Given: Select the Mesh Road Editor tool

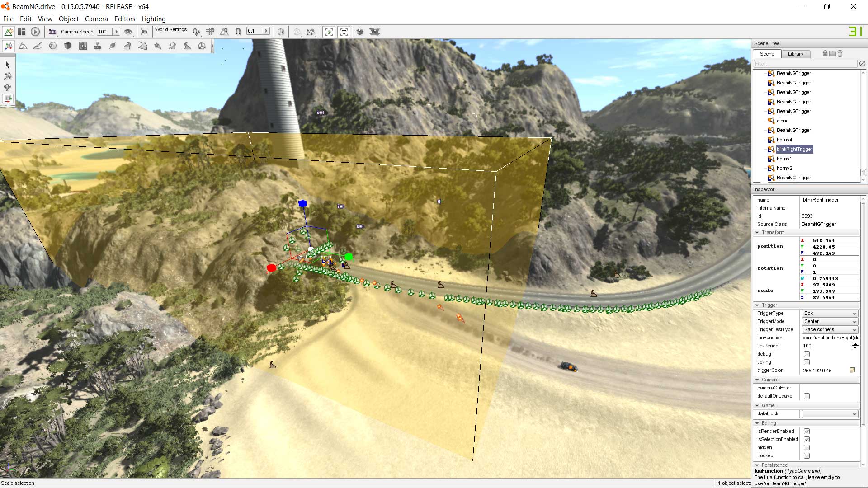Looking at the screenshot, I should [127, 46].
